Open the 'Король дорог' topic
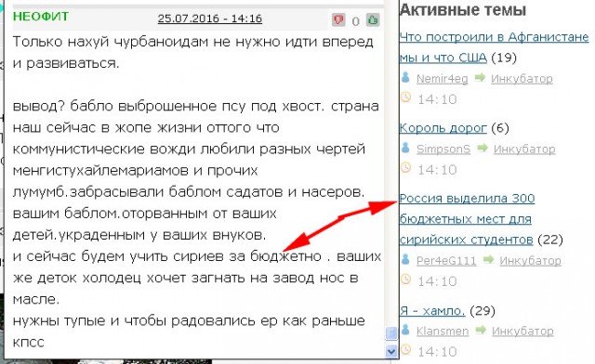The height and width of the screenshot is (364, 595). point(443,128)
